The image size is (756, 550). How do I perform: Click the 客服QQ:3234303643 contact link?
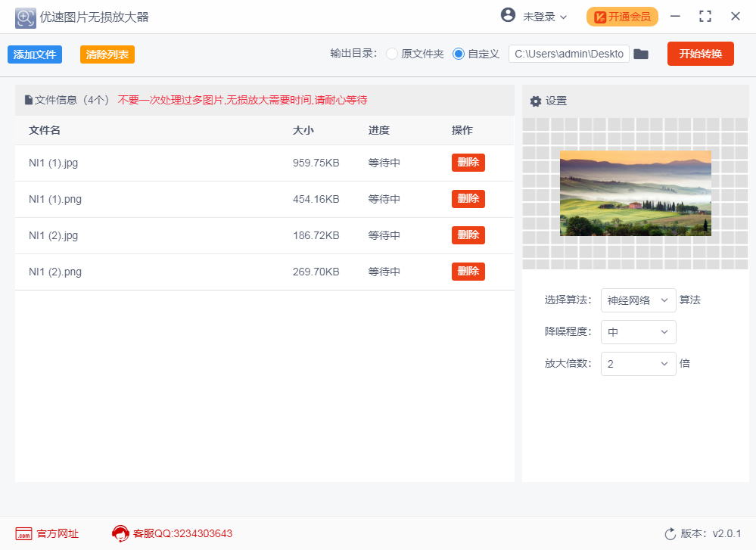(x=182, y=533)
